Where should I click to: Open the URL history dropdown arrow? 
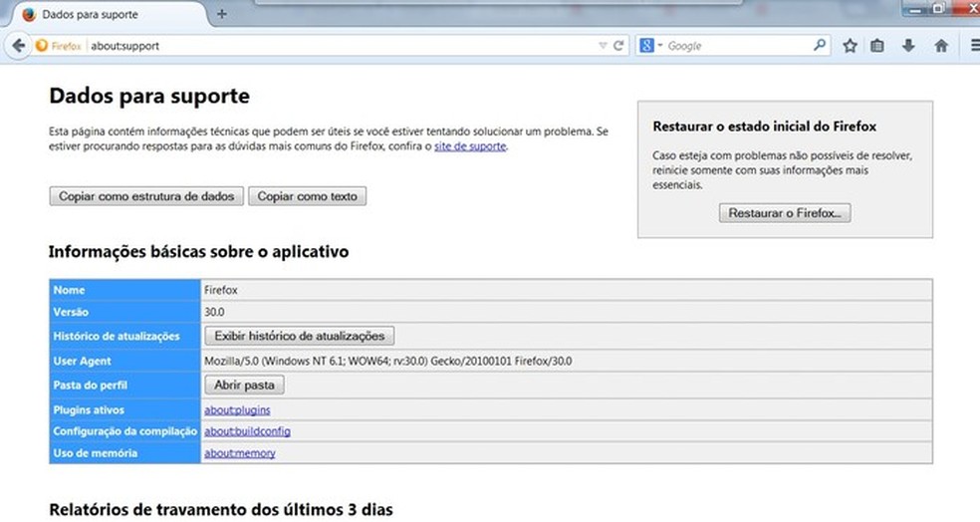pyautogui.click(x=603, y=46)
